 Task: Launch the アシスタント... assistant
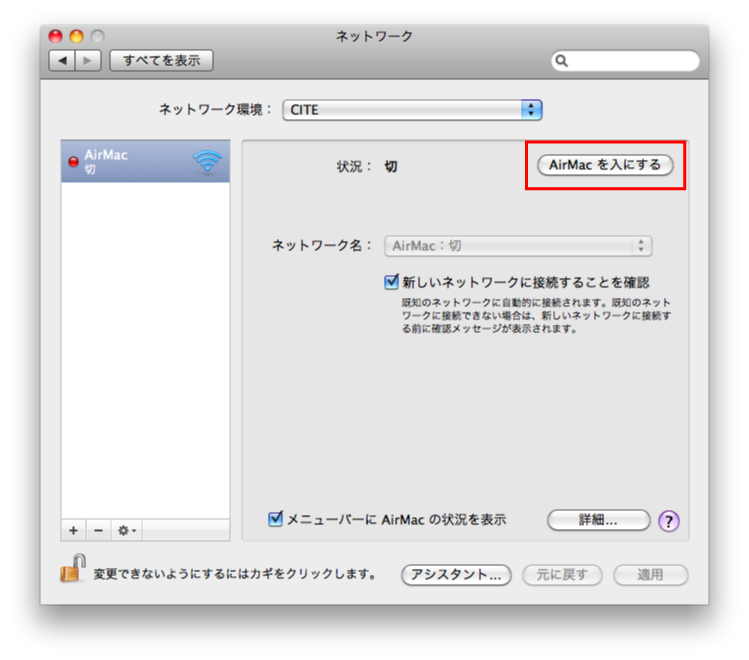[x=456, y=575]
